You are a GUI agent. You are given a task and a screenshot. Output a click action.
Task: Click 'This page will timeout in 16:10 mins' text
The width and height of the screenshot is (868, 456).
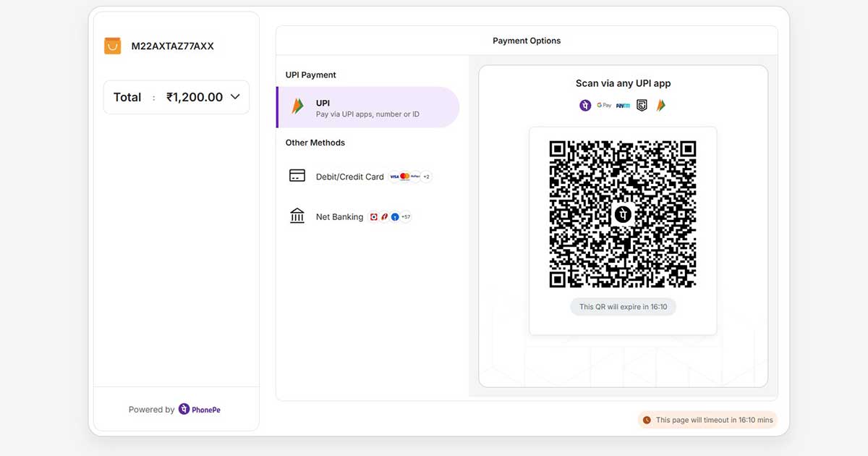(x=715, y=420)
